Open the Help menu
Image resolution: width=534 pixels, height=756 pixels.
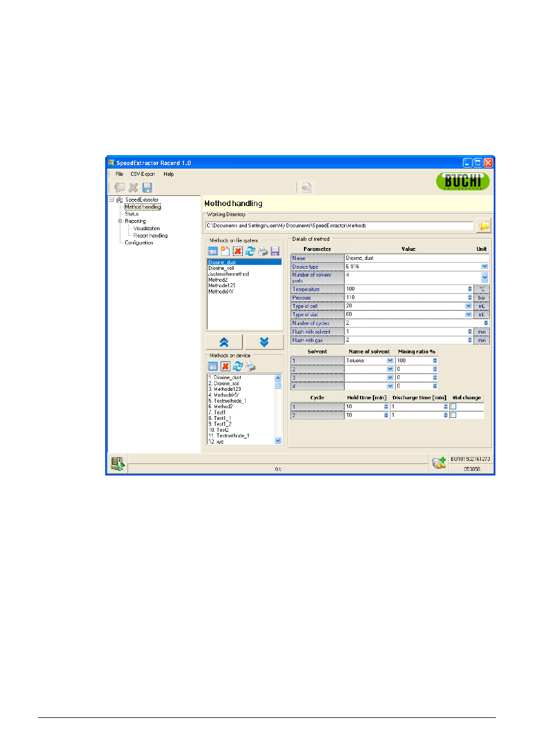click(168, 174)
